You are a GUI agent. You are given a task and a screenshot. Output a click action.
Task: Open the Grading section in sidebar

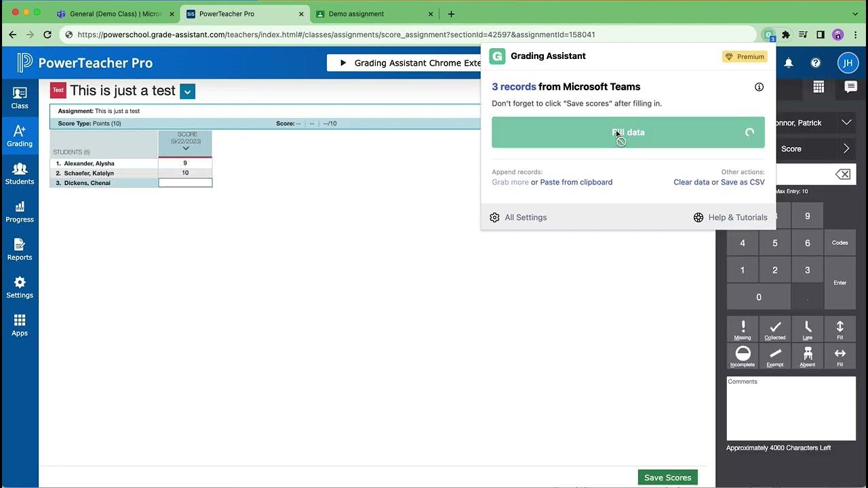click(20, 136)
